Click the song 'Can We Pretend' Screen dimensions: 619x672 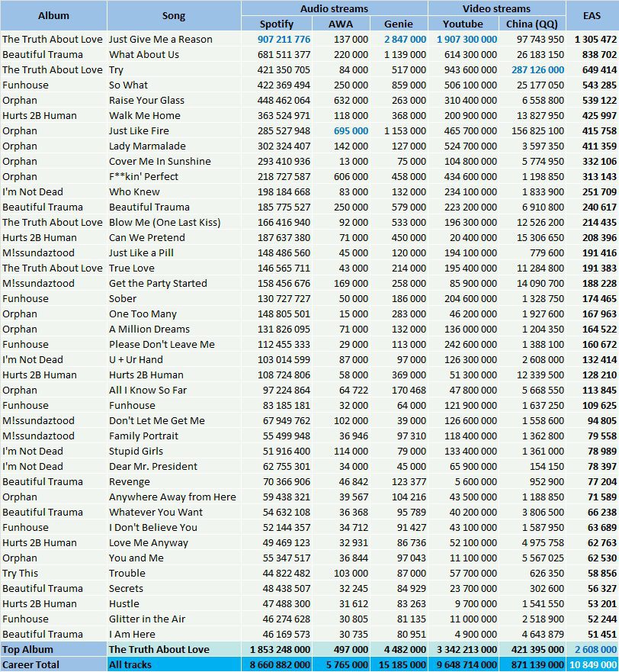(147, 238)
